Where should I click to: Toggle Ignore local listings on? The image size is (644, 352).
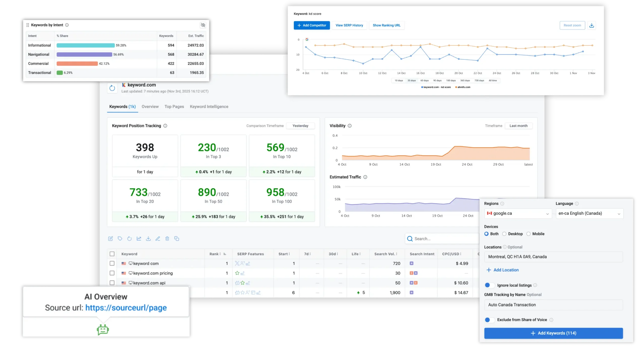coord(490,285)
